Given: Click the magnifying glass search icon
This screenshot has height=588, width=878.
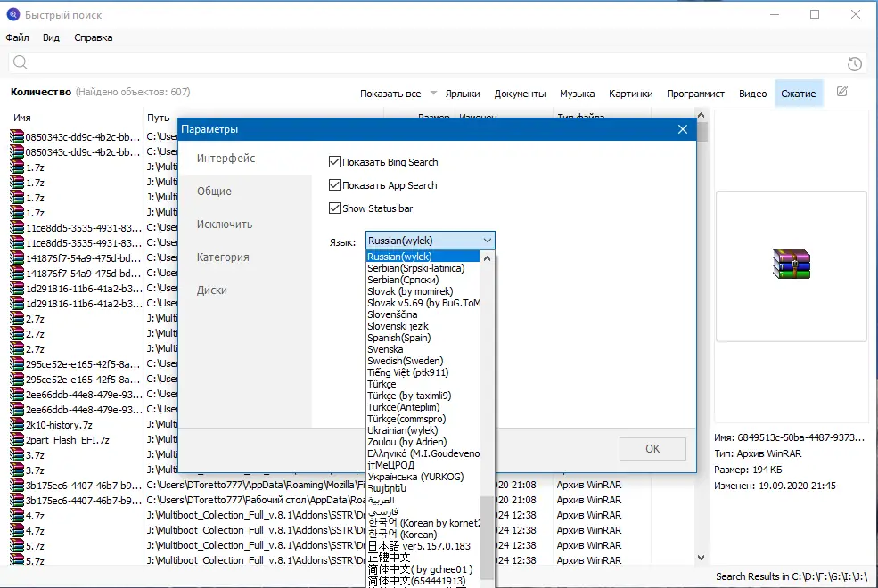Looking at the screenshot, I should (21, 62).
